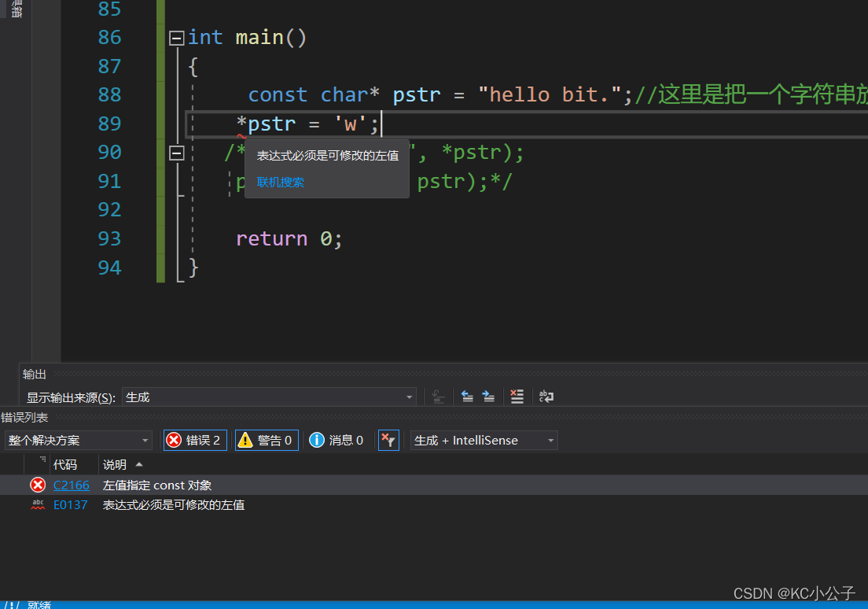Click the clear error list filter icon
This screenshot has width=868, height=609.
[388, 440]
